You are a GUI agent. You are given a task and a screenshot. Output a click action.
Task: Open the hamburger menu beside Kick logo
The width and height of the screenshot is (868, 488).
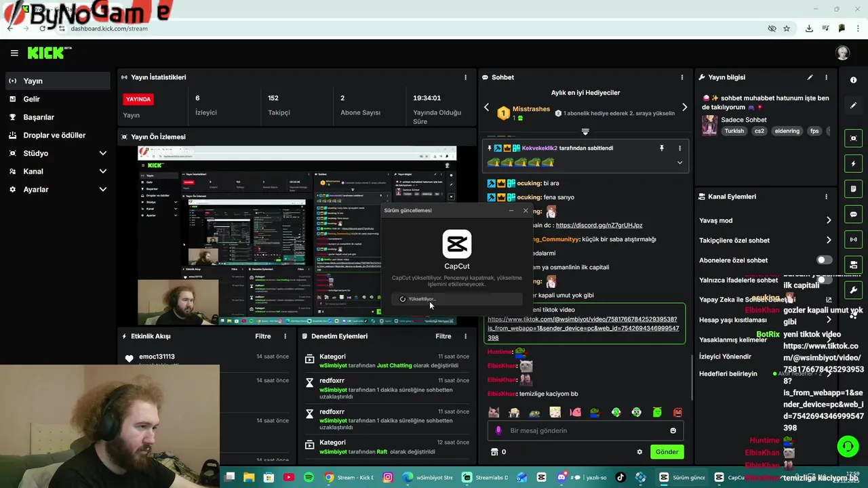pyautogui.click(x=14, y=53)
